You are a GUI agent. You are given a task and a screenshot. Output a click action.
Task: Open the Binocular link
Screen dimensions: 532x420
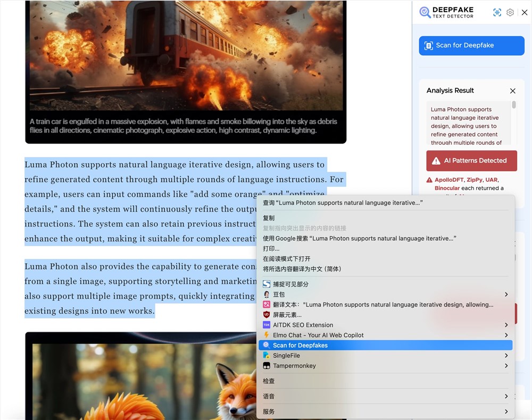(447, 188)
